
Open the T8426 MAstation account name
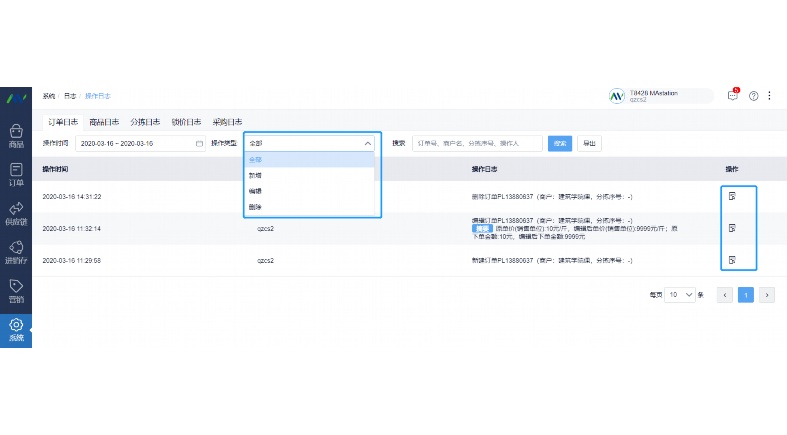tap(653, 93)
